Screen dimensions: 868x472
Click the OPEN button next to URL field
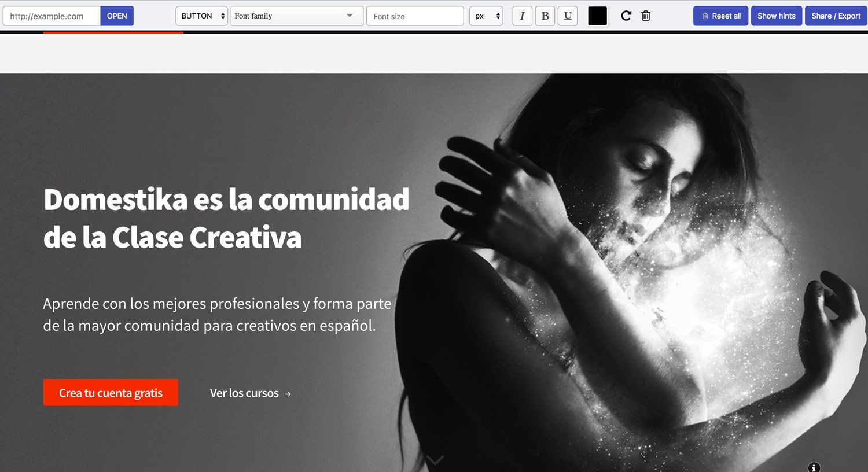117,16
